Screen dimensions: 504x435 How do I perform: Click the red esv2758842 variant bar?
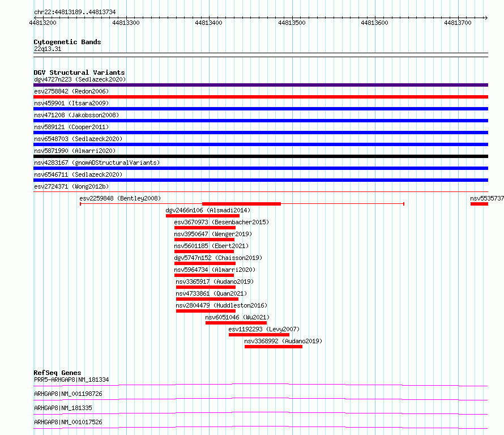click(260, 97)
